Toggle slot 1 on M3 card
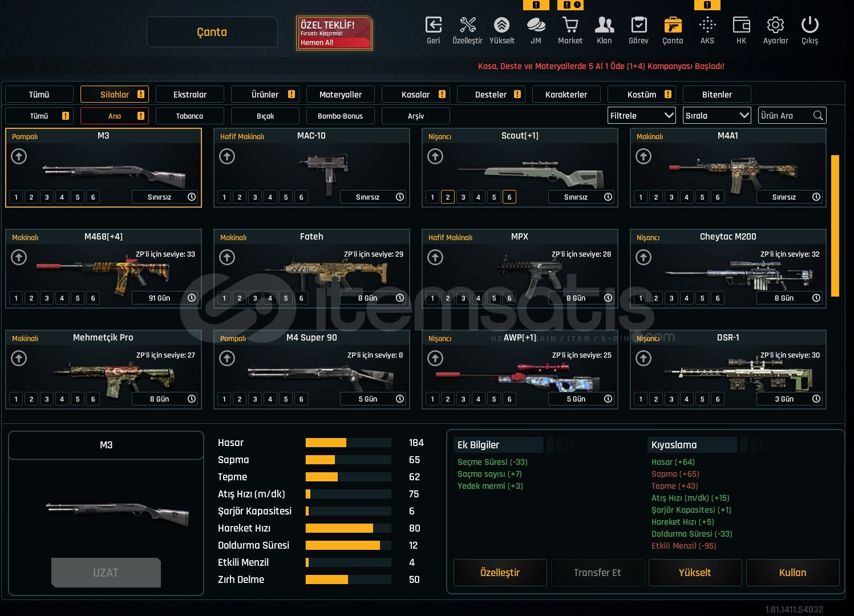 point(16,197)
